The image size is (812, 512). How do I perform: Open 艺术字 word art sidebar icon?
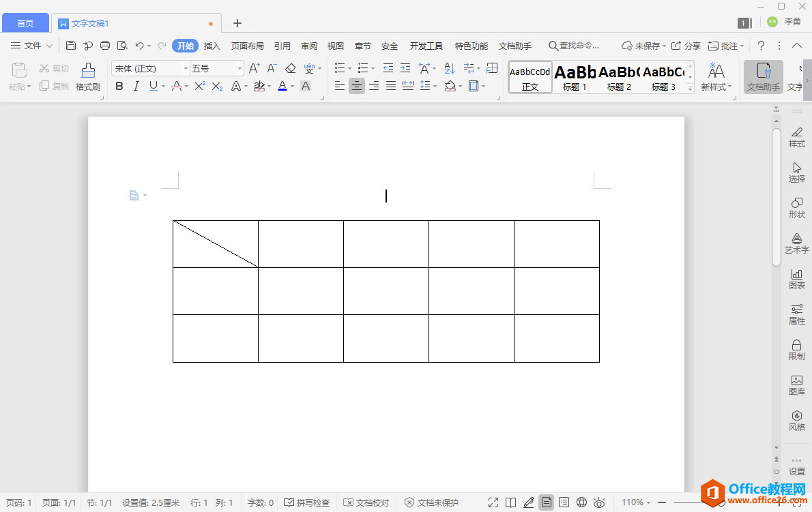click(796, 243)
